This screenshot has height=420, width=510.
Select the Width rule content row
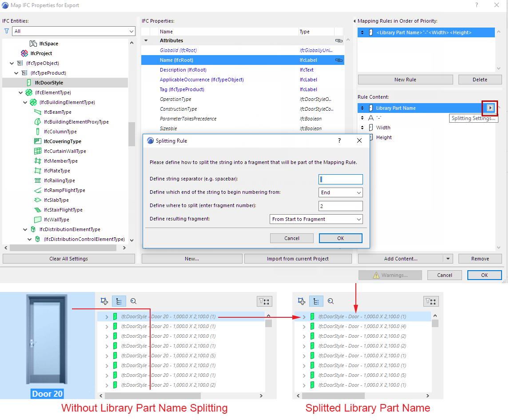426,128
